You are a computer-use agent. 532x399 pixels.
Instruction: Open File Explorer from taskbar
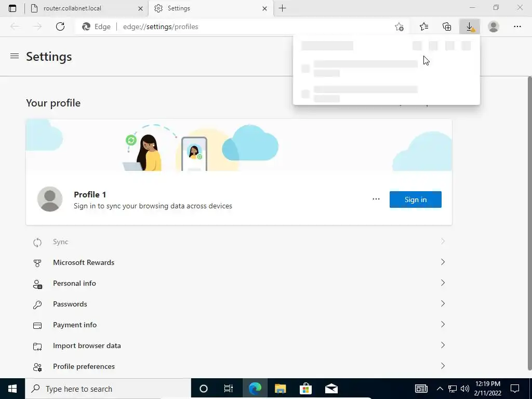[x=280, y=389]
